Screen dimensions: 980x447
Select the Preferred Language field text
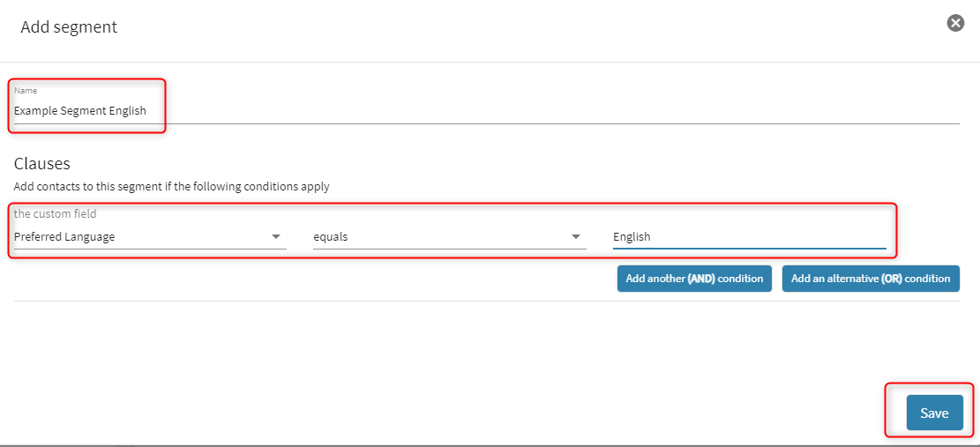(64, 236)
